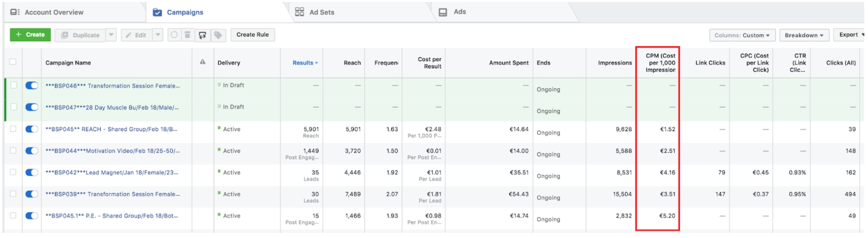Image resolution: width=868 pixels, height=238 pixels.
Task: Click the warning triangle column header icon
Action: tap(203, 62)
